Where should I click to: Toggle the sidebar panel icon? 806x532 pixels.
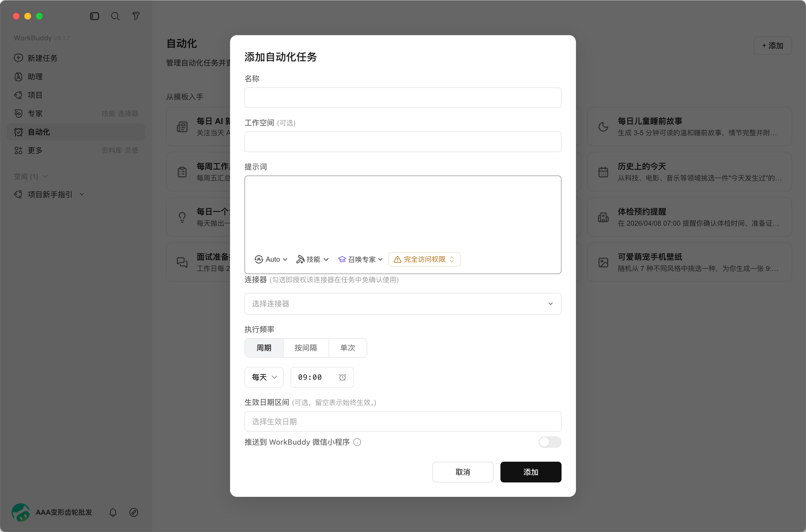(94, 16)
